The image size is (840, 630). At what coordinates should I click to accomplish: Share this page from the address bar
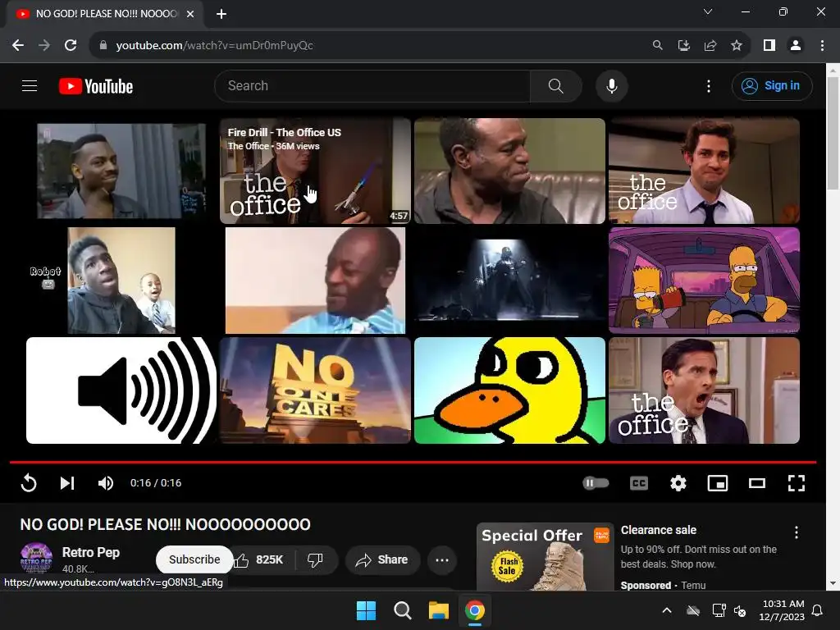pos(710,46)
